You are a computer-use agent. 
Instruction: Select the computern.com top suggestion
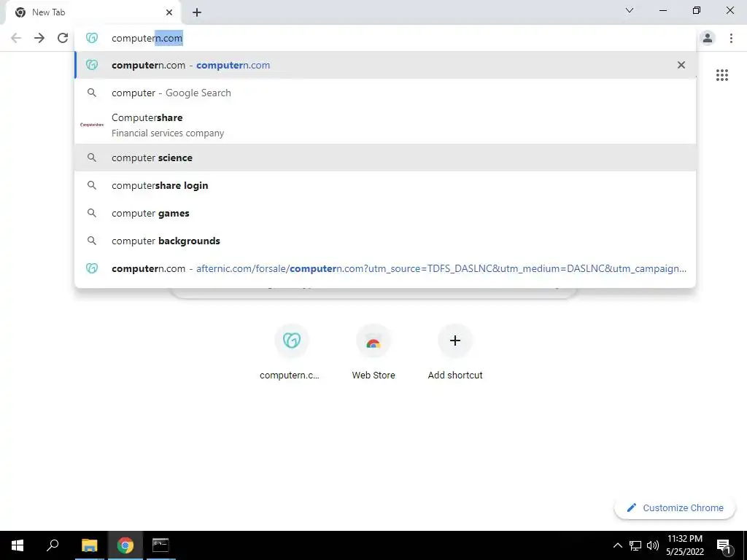pyautogui.click(x=385, y=65)
